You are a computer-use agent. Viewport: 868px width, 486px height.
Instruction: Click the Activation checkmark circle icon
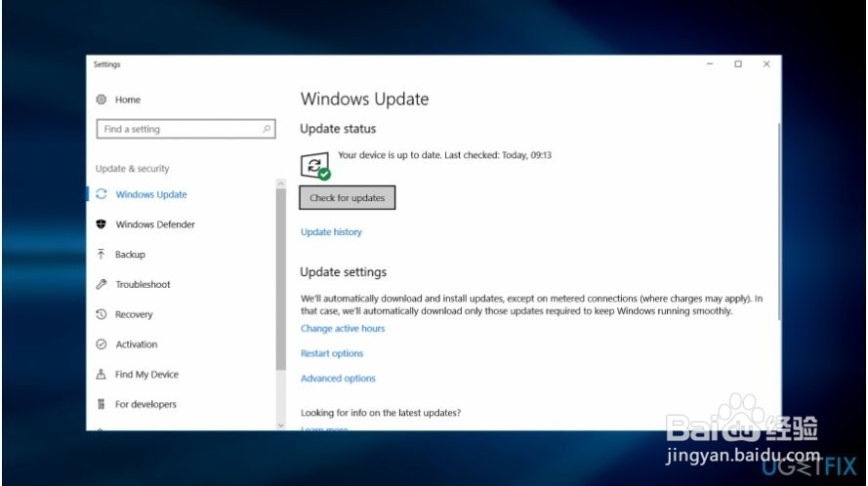pos(101,344)
